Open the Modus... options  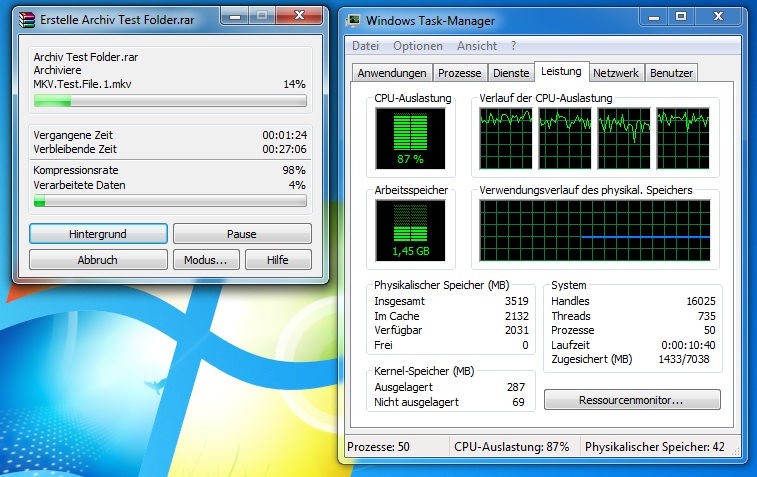(206, 260)
